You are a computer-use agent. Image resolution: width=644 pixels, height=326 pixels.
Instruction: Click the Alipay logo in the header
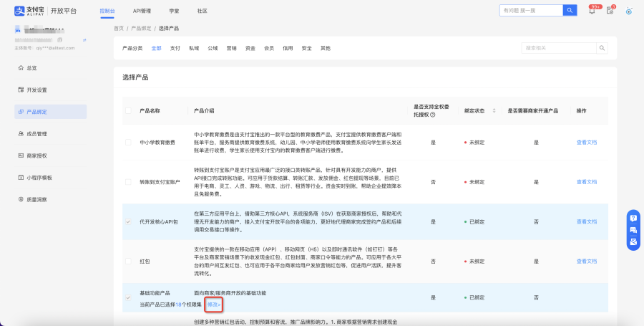click(29, 11)
